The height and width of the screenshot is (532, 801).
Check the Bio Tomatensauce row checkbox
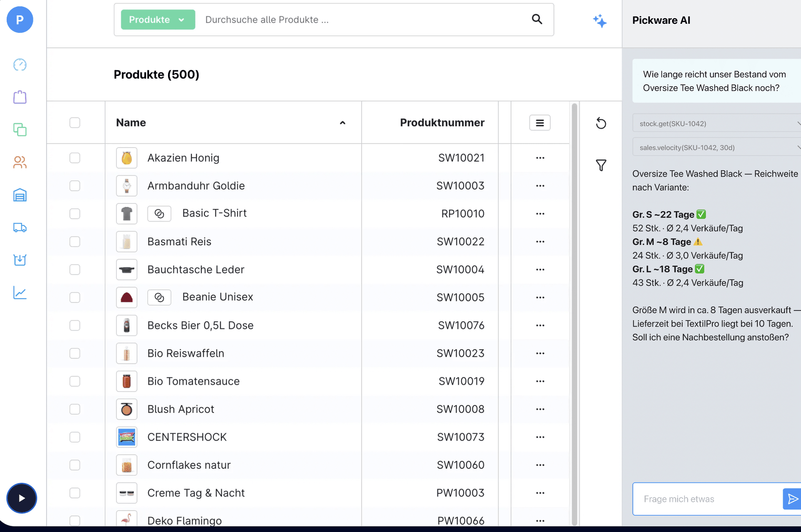(x=75, y=381)
